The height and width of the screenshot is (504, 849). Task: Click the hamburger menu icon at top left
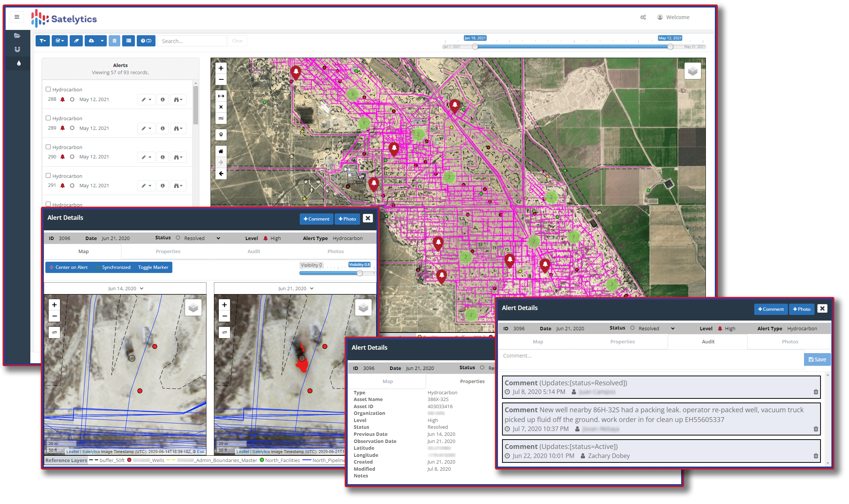[17, 17]
